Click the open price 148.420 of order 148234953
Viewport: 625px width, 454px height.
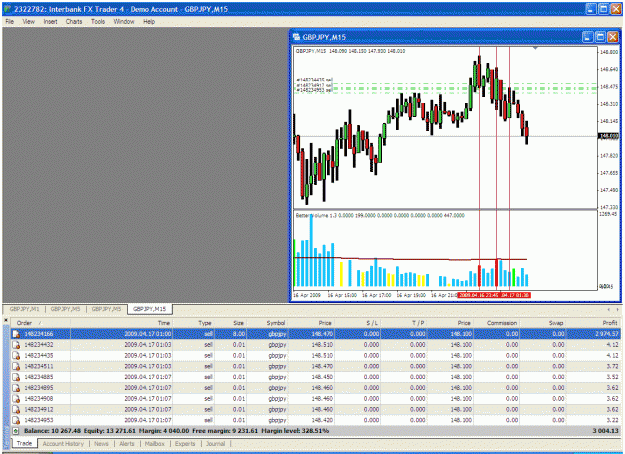click(322, 420)
